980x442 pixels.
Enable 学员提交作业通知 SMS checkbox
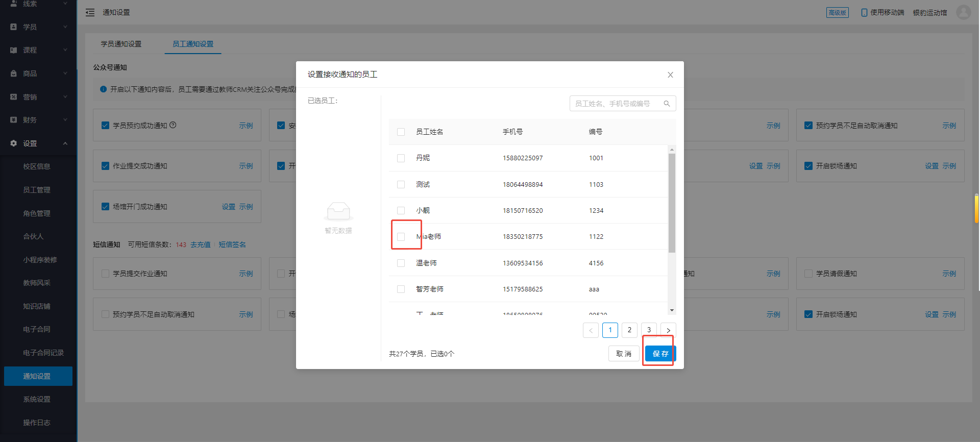[105, 274]
